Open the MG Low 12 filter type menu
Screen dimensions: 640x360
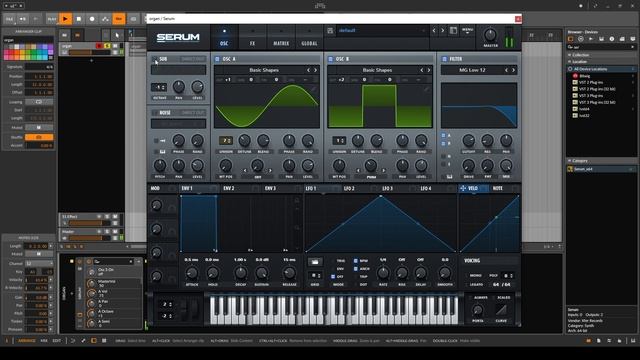pos(472,70)
